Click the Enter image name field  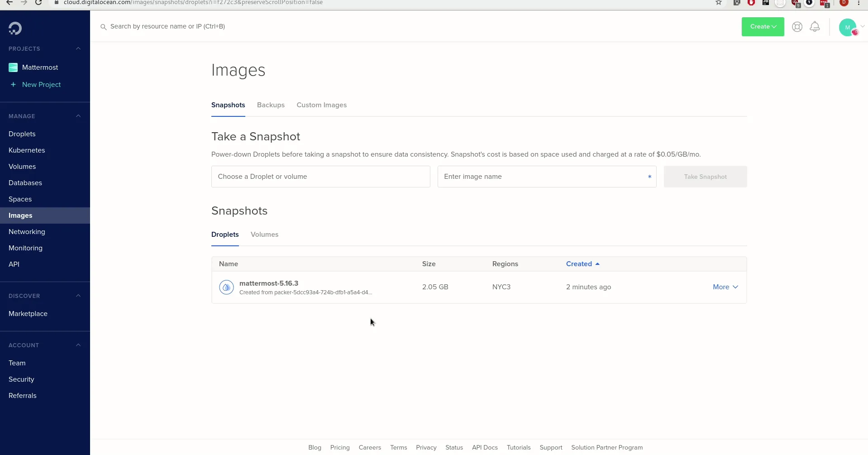(x=547, y=177)
